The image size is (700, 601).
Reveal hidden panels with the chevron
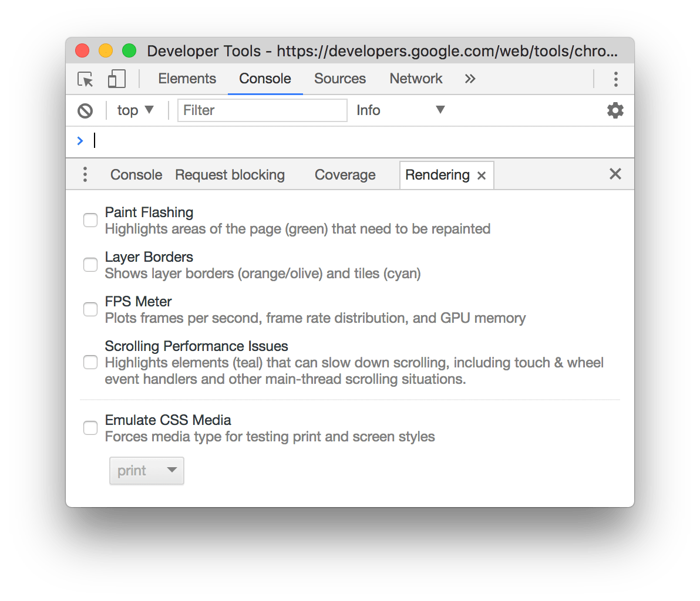coord(470,79)
